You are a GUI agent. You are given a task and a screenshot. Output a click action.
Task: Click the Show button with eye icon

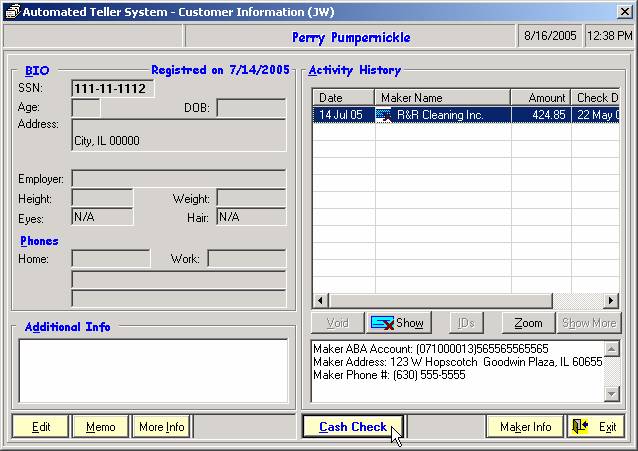click(397, 323)
